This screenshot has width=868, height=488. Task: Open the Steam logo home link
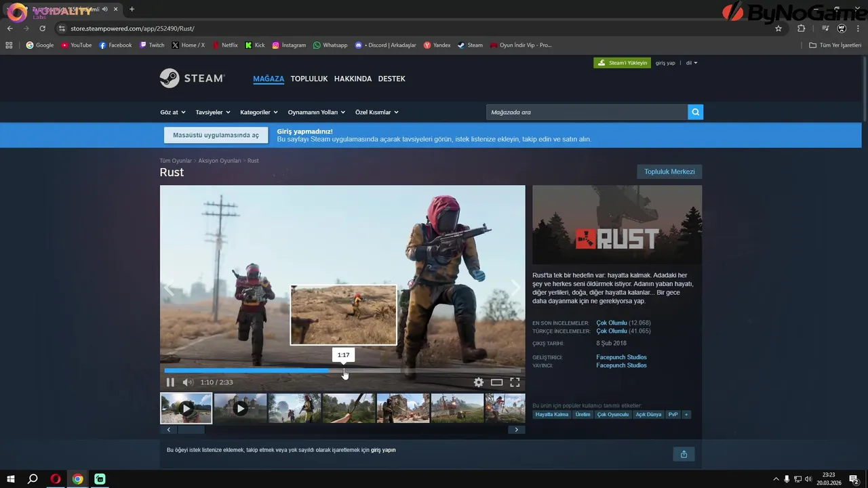tap(192, 79)
